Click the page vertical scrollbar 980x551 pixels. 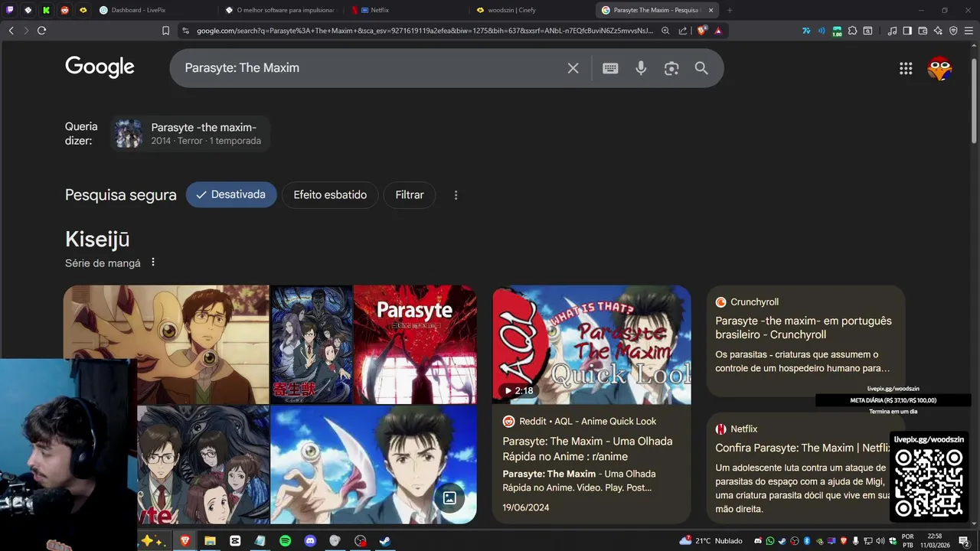pos(974,99)
